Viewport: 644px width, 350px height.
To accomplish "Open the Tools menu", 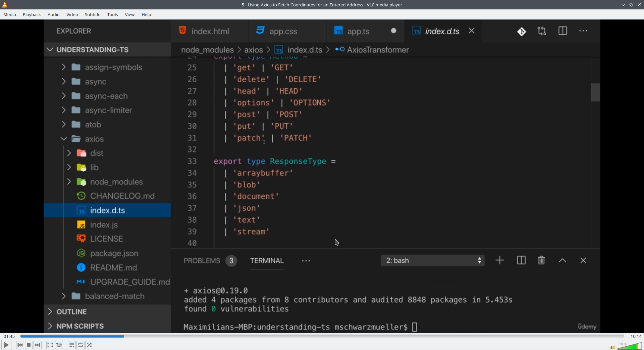I will coord(113,14).
